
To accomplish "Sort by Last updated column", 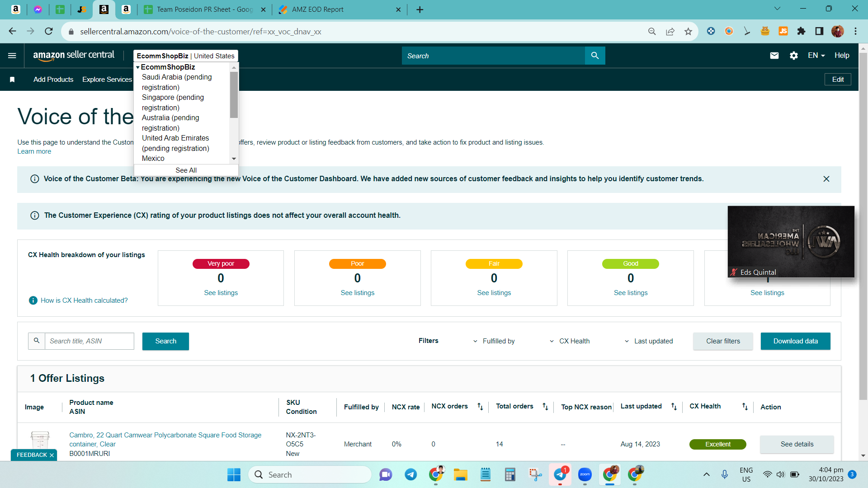I will [674, 407].
